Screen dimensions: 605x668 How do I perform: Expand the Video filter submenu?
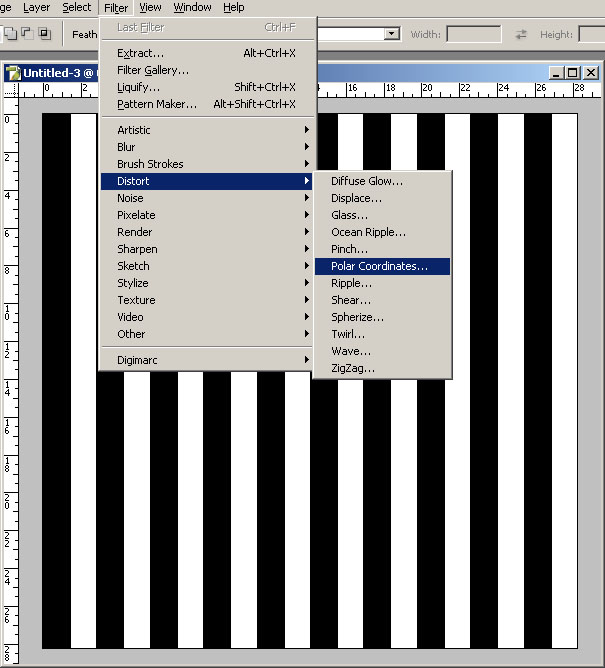(x=207, y=317)
